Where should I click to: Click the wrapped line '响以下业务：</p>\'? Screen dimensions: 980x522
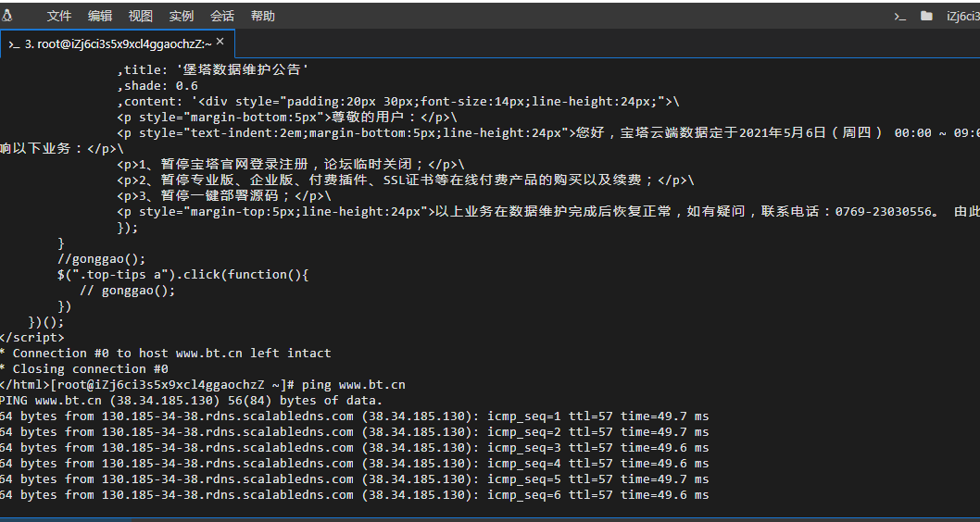tap(62, 149)
